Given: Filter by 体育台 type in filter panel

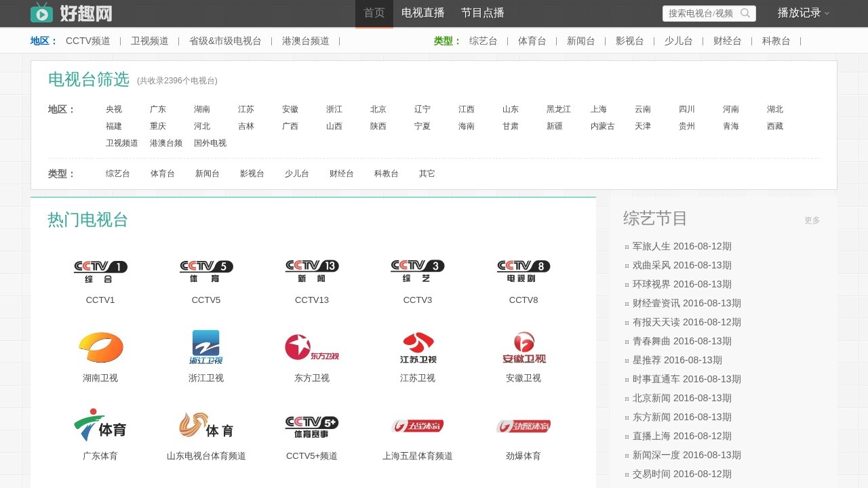Looking at the screenshot, I should click(163, 174).
